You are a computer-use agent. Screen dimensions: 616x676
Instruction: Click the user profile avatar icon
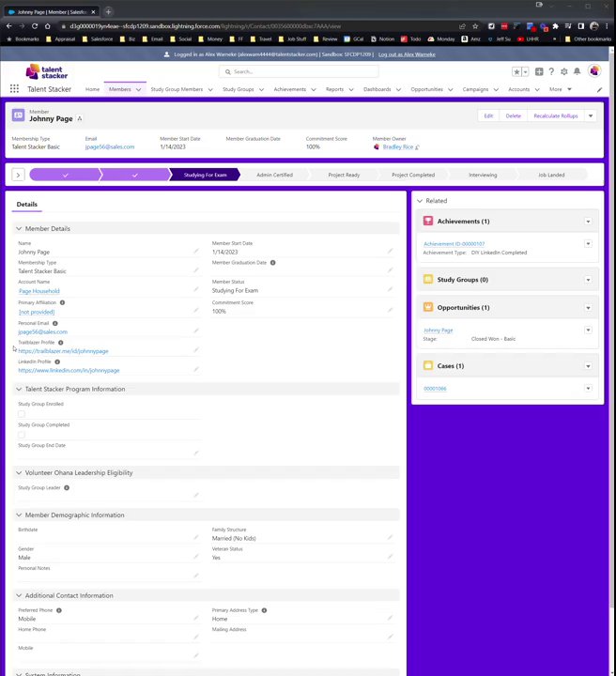[594, 71]
